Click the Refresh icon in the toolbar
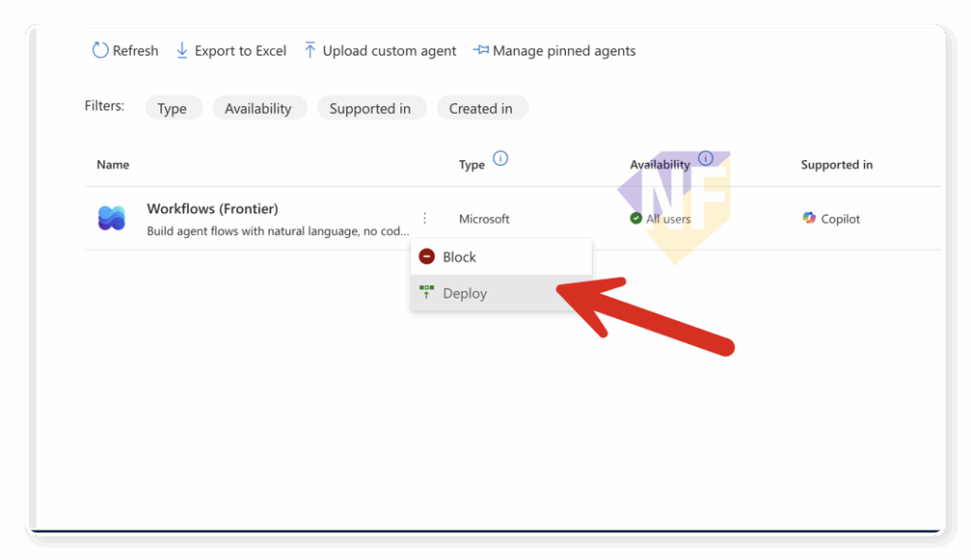 point(100,51)
